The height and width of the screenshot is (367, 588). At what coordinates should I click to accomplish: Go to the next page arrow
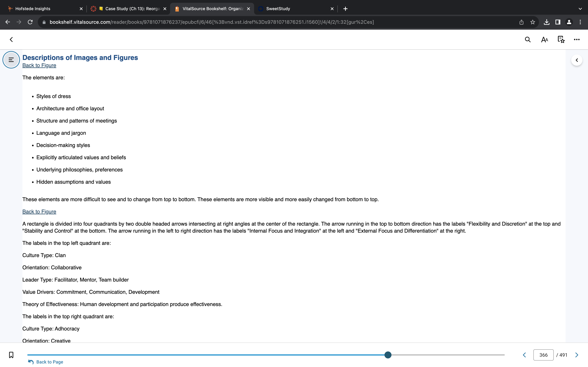click(577, 355)
